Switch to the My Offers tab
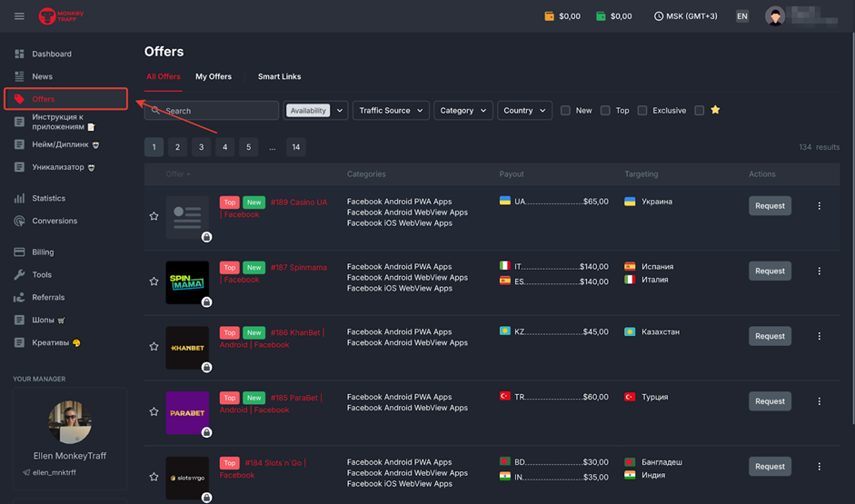 tap(214, 77)
